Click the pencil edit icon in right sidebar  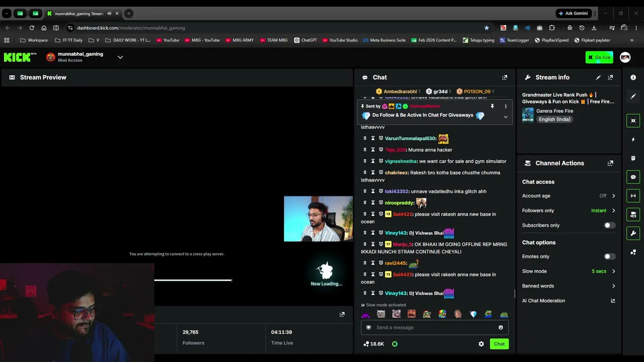click(633, 96)
